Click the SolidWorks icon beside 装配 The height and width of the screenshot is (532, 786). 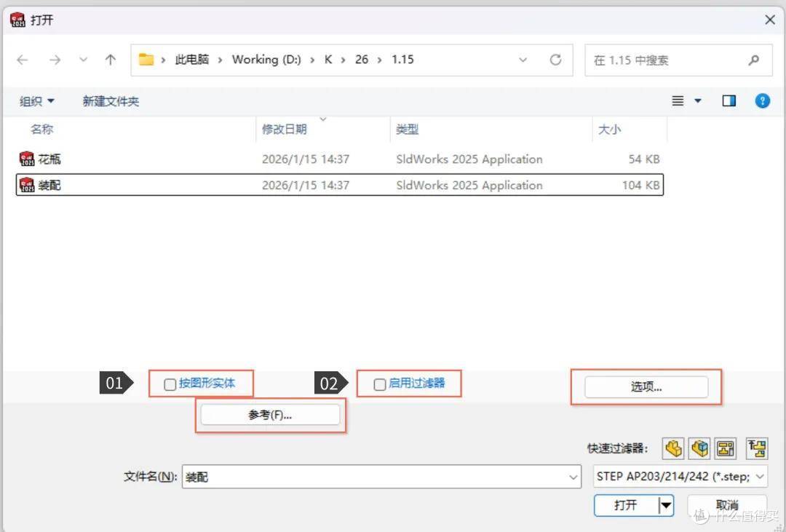(x=27, y=185)
